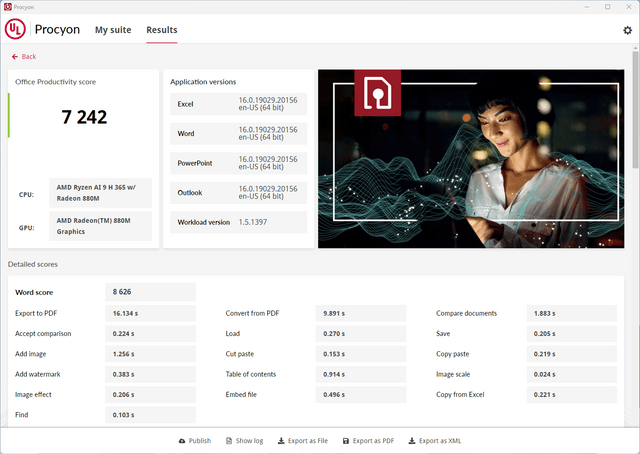Click the Export as PDF save icon
The width and height of the screenshot is (640, 454).
tap(346, 441)
